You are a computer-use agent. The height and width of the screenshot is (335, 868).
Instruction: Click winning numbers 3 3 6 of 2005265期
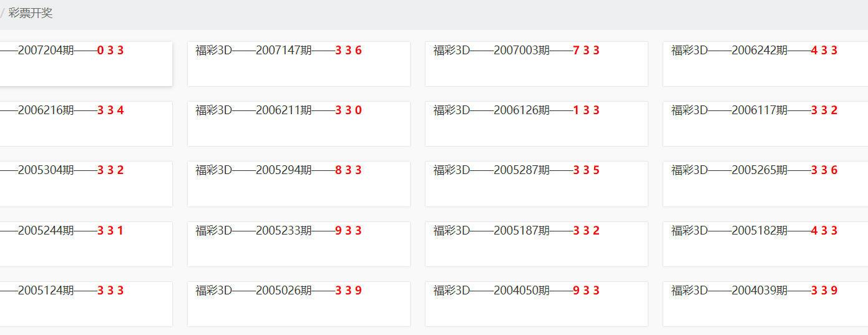click(x=824, y=170)
